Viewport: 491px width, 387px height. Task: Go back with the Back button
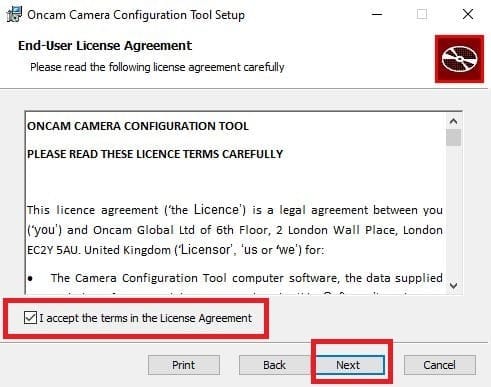274,365
